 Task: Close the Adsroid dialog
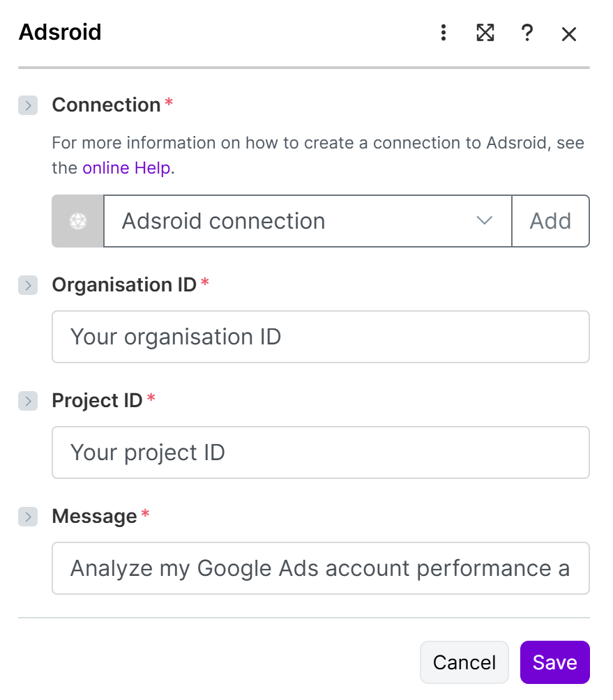click(x=569, y=33)
